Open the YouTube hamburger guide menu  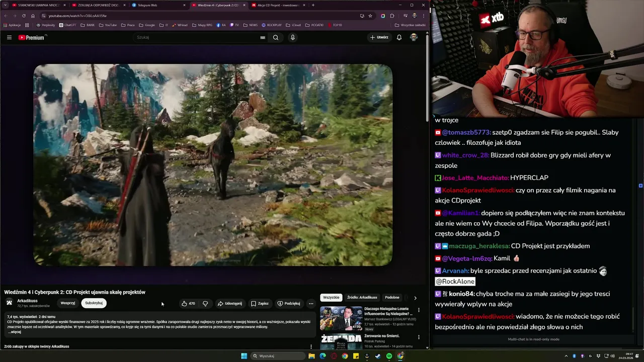9,37
